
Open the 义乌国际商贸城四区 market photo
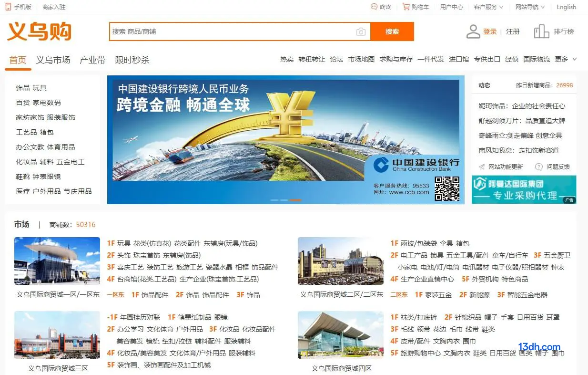(341, 335)
